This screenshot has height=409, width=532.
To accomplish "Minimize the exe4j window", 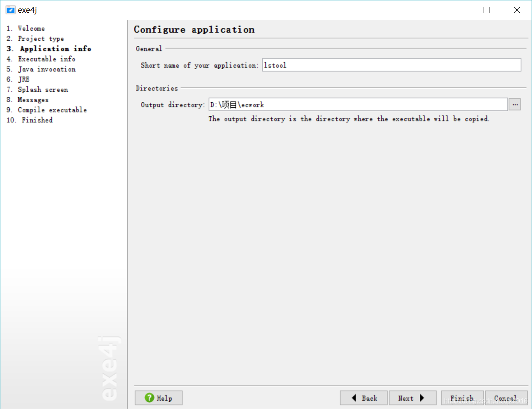I will pos(457,10).
